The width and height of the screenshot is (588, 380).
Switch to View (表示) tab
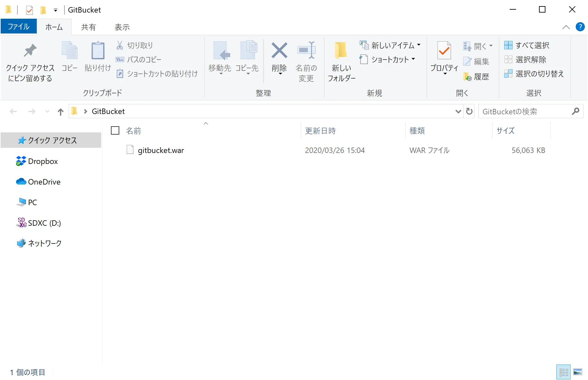[x=122, y=27]
